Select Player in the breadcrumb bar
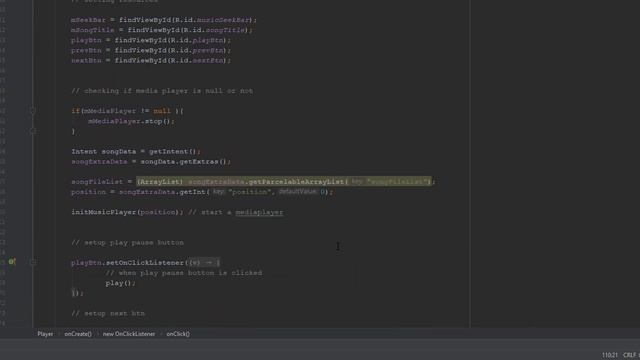The image size is (640, 360). pos(45,334)
